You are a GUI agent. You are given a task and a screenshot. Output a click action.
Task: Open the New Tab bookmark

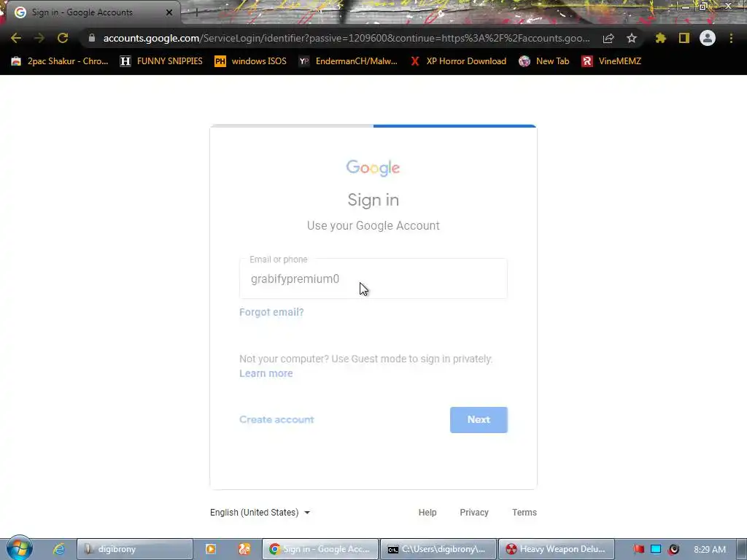click(544, 61)
